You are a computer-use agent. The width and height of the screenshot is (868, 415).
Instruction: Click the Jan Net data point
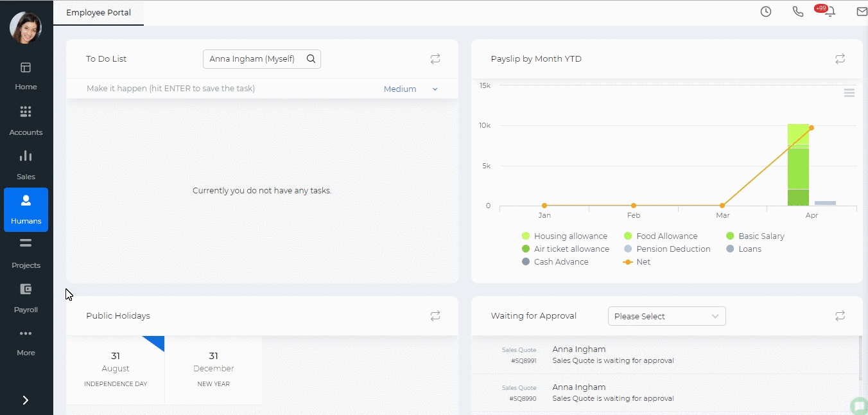[x=544, y=206]
